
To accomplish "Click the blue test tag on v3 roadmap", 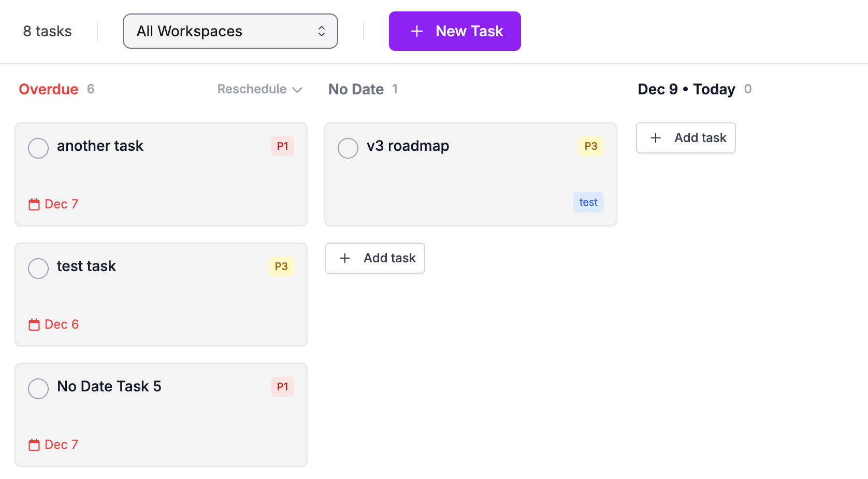I will 588,202.
